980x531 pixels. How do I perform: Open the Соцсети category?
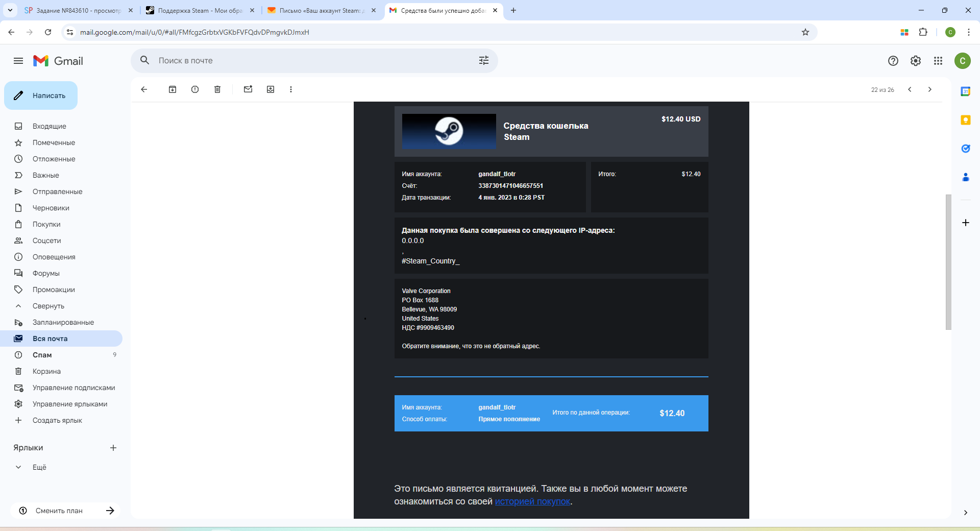coord(61,240)
